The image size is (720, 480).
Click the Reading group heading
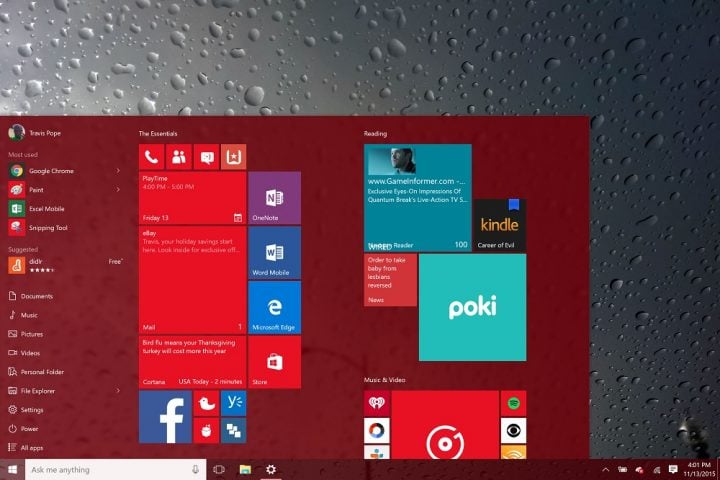click(375, 134)
